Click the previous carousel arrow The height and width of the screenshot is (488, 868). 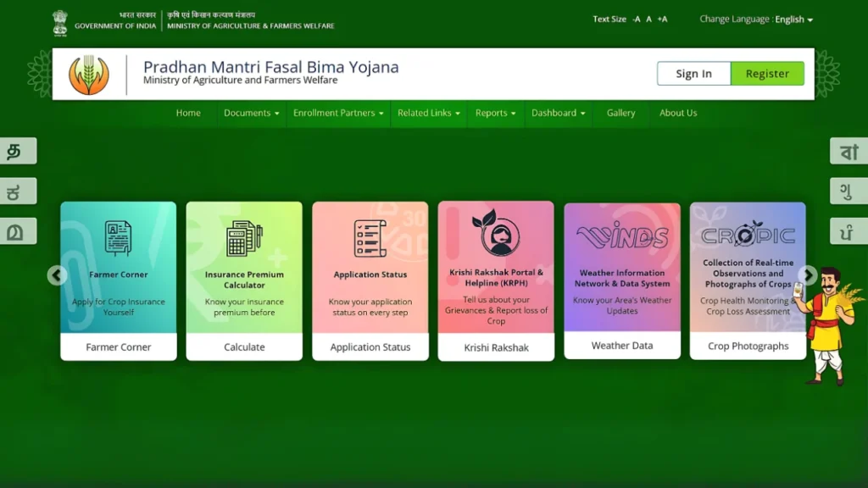coord(57,275)
